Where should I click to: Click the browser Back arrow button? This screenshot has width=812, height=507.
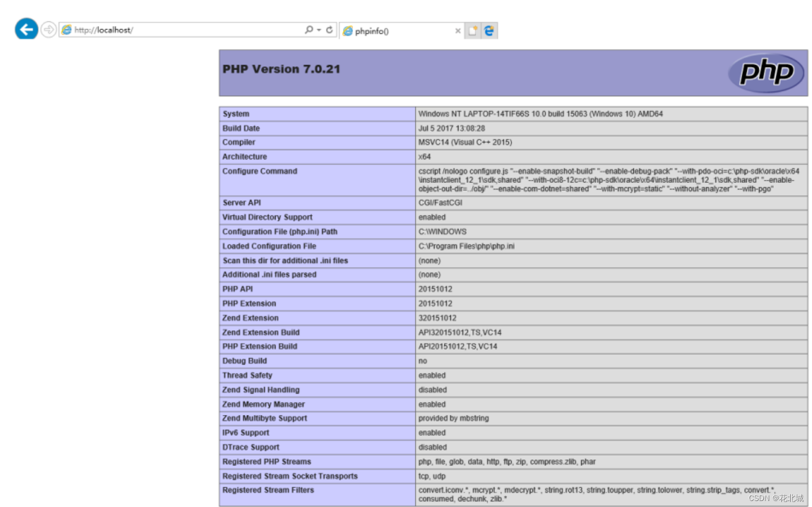tap(26, 29)
